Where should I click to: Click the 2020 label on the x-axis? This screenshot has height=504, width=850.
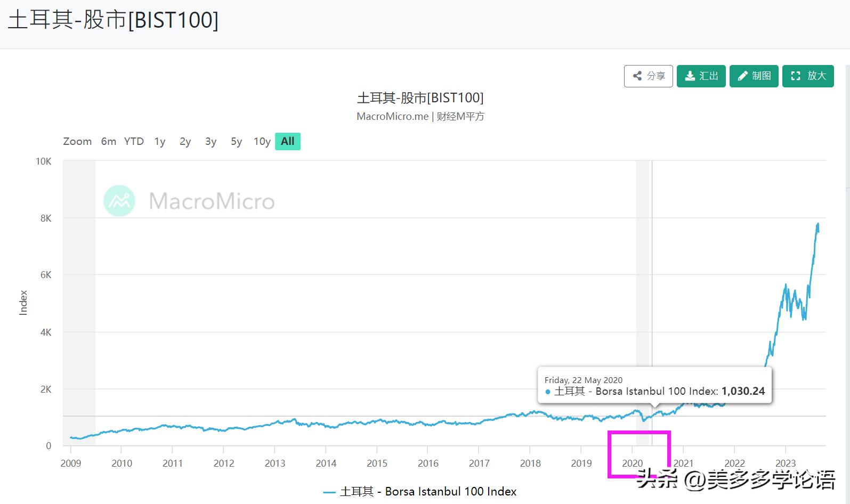pyautogui.click(x=633, y=464)
